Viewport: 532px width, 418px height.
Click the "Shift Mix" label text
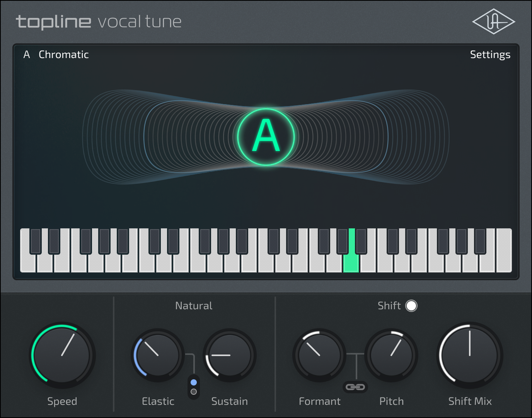[x=470, y=401]
